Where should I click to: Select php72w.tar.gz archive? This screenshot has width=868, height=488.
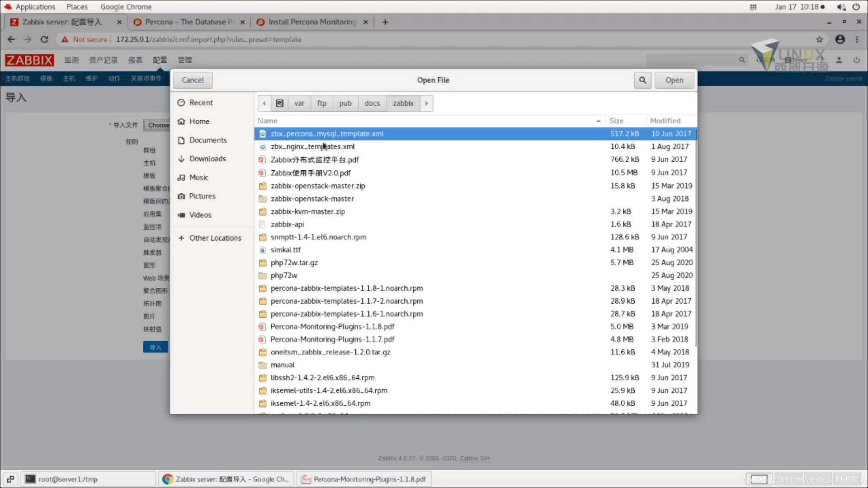(x=475, y=263)
